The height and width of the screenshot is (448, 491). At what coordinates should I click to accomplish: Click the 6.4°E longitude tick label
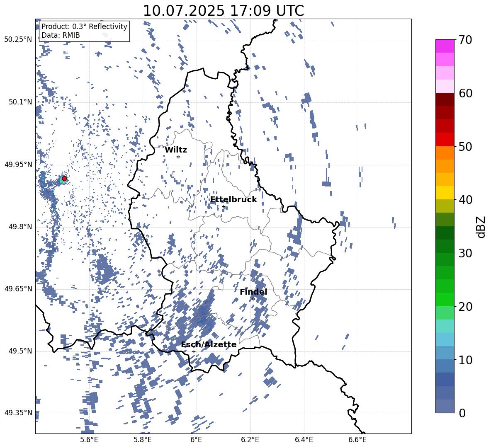304,440
